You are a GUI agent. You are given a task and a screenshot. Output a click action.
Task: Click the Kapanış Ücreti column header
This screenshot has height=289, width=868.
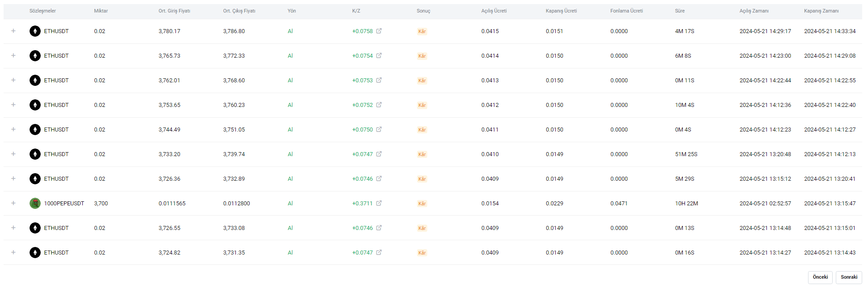561,11
